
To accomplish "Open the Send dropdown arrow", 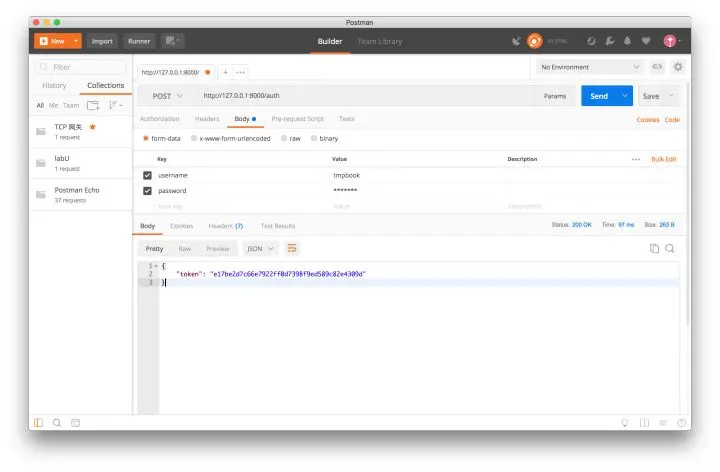I will (624, 96).
